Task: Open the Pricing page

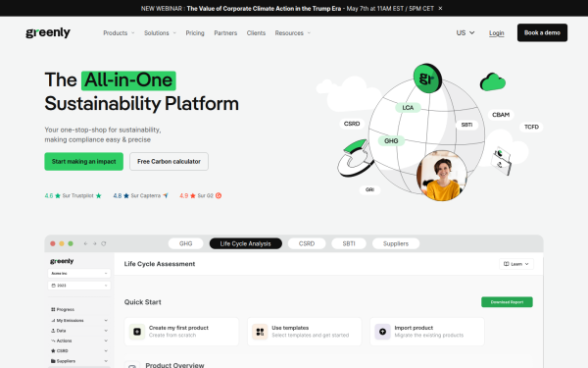Action: [195, 33]
